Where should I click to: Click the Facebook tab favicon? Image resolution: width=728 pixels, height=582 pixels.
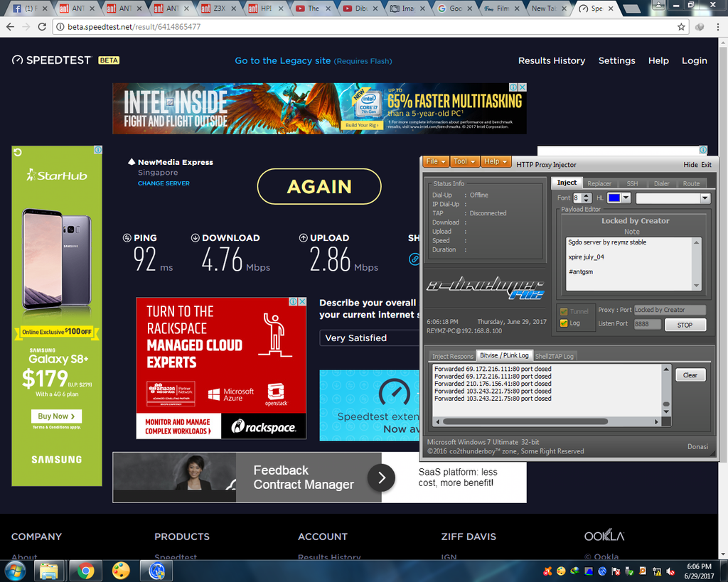pyautogui.click(x=17, y=9)
